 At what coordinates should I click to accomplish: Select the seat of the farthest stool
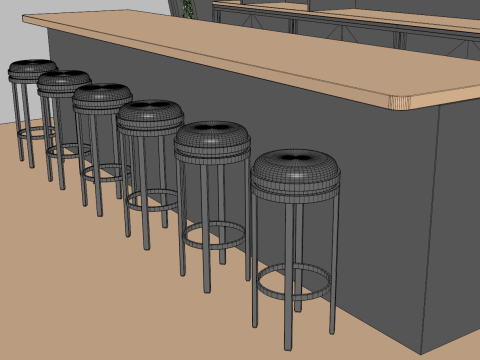click(x=32, y=71)
